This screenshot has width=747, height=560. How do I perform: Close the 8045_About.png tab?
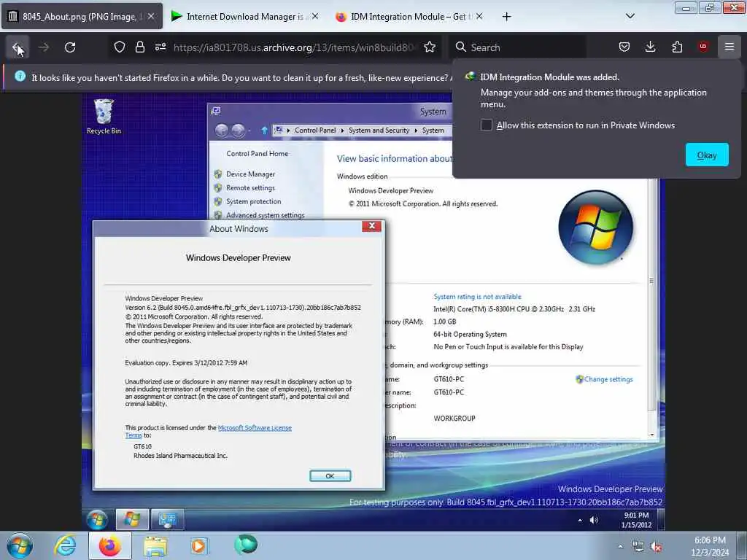point(151,16)
